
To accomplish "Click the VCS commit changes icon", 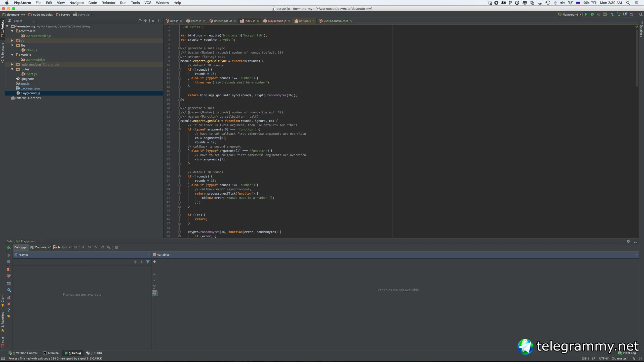I will coord(619,15).
